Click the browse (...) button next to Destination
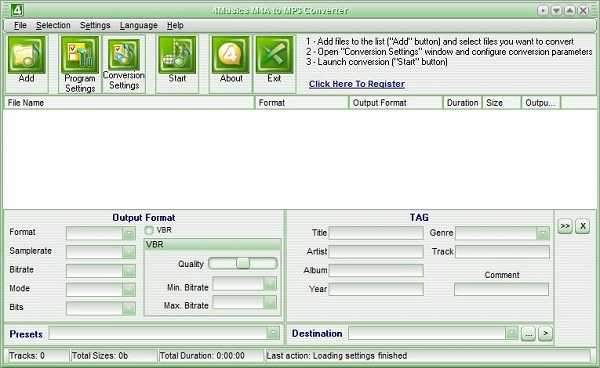Screen dimensions: 600x368 click(528, 334)
